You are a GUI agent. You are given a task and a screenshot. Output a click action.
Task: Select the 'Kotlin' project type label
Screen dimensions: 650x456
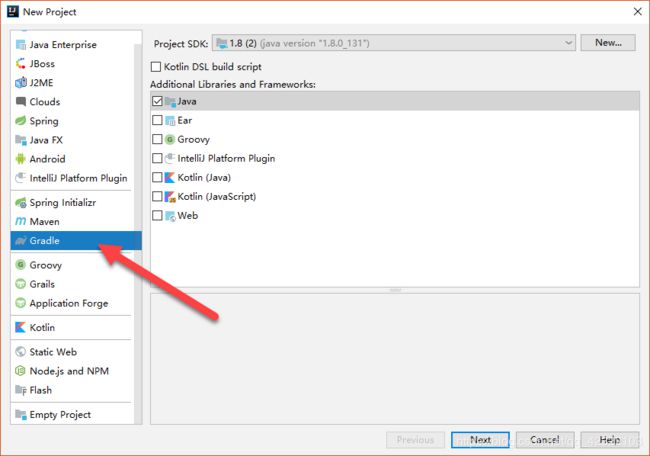click(x=42, y=327)
